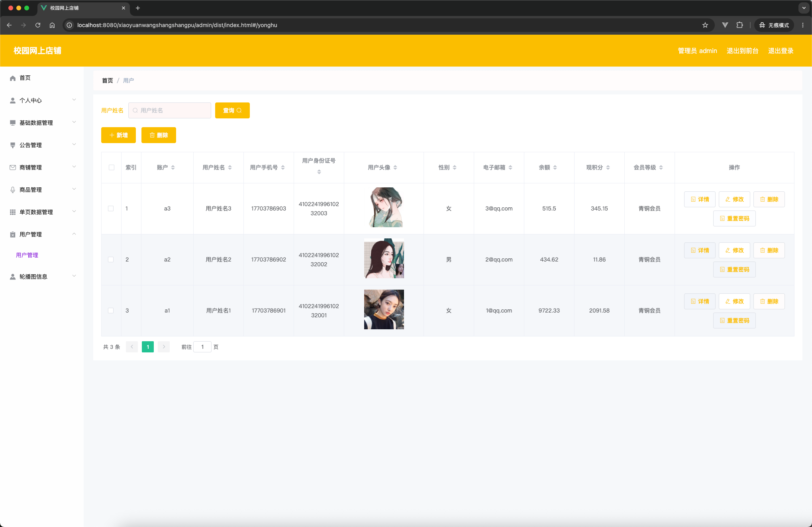Check the row checkbox for account a3
This screenshot has width=812, height=527.
click(111, 208)
